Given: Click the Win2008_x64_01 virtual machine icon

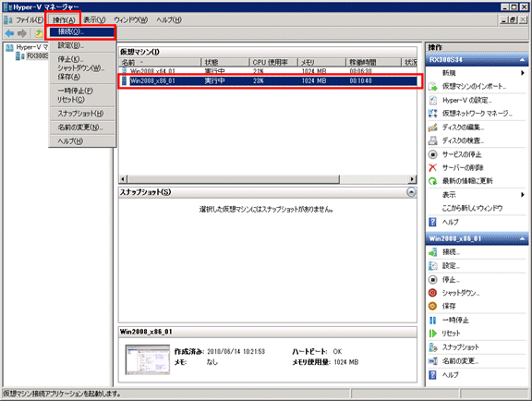Looking at the screenshot, I should point(125,70).
